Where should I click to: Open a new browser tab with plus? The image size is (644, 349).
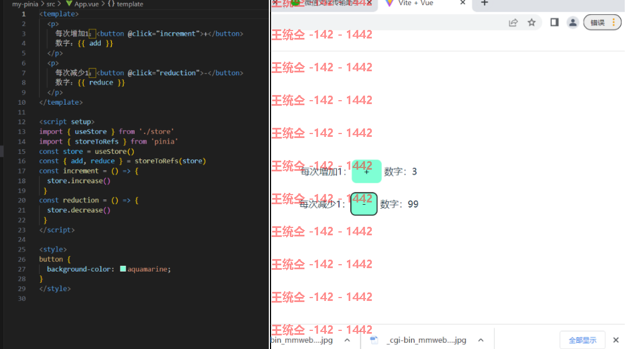click(484, 3)
